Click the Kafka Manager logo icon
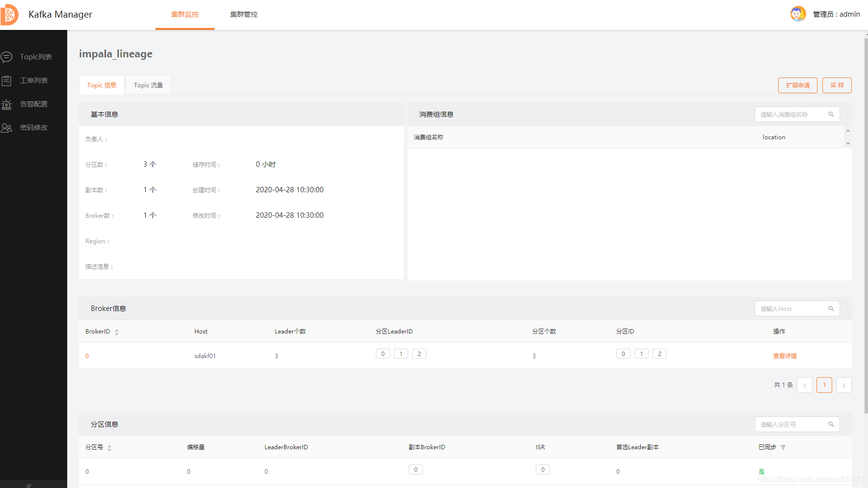The image size is (868, 488). 9,15
